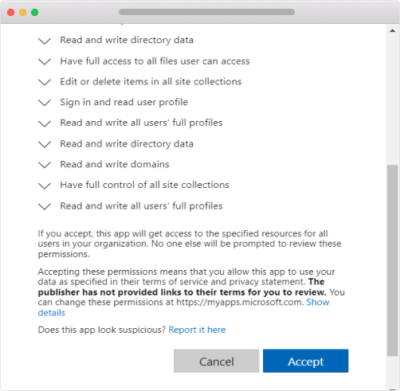This screenshot has height=391, width=400.
Task: Click the 'Does this app look suspicious?' text
Action: (102, 330)
